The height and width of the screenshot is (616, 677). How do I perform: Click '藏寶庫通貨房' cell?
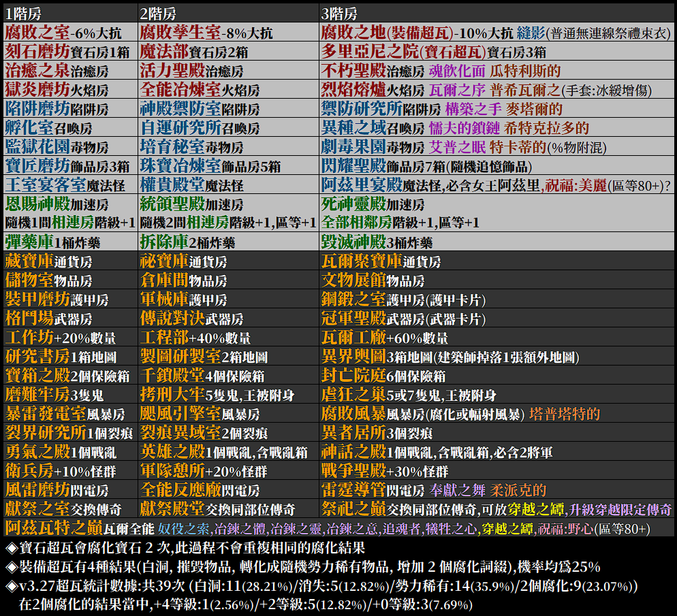pyautogui.click(x=70, y=261)
